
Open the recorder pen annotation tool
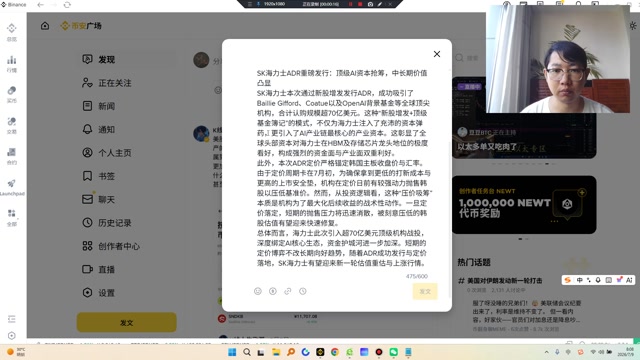point(380,4)
